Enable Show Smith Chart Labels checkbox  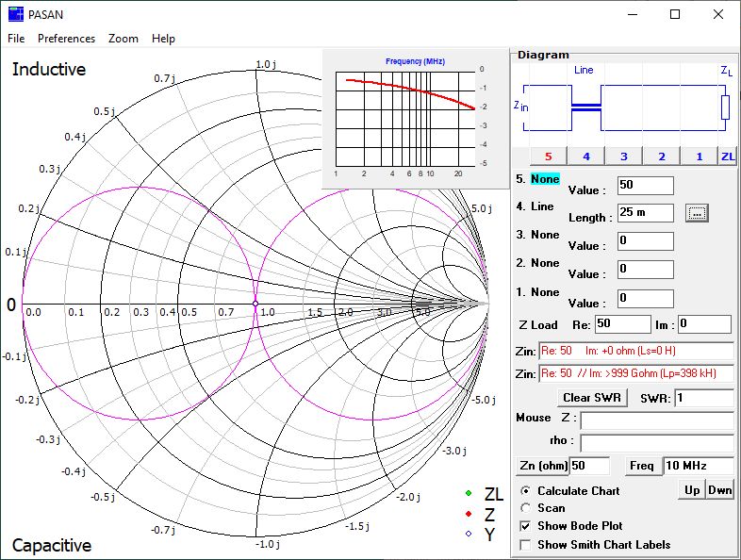[525, 545]
